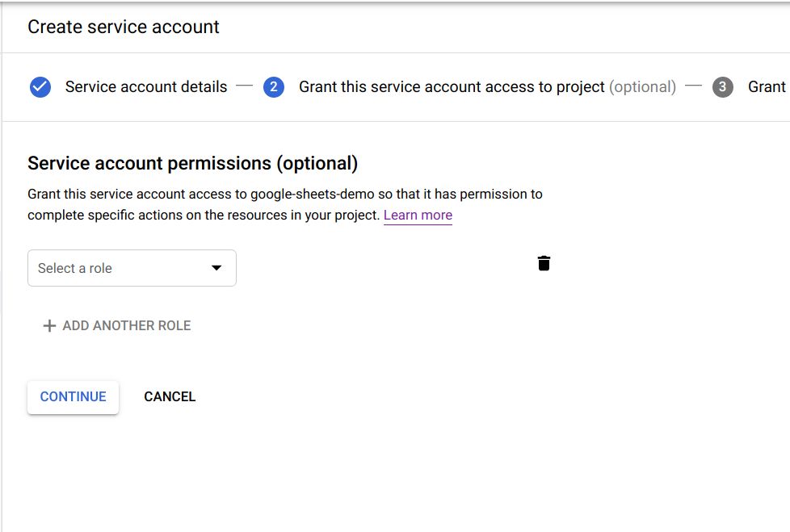790x532 pixels.
Task: Click the step 3 number circle
Action: (722, 87)
